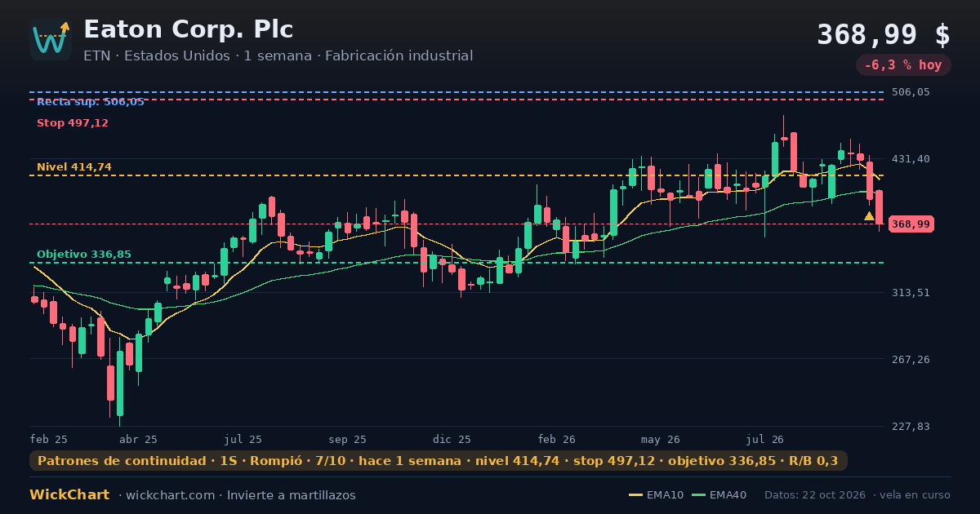
Task: Click the Objetivo 336,85 label
Action: tap(84, 255)
